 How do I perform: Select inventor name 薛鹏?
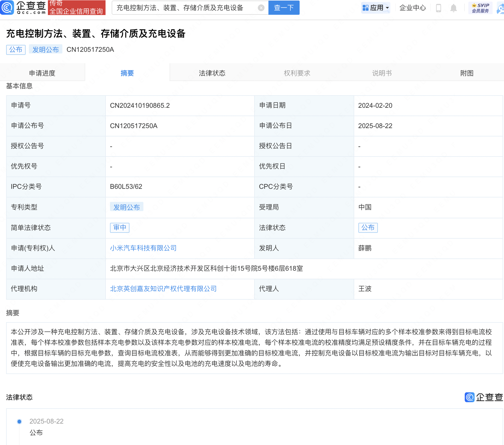coord(365,248)
